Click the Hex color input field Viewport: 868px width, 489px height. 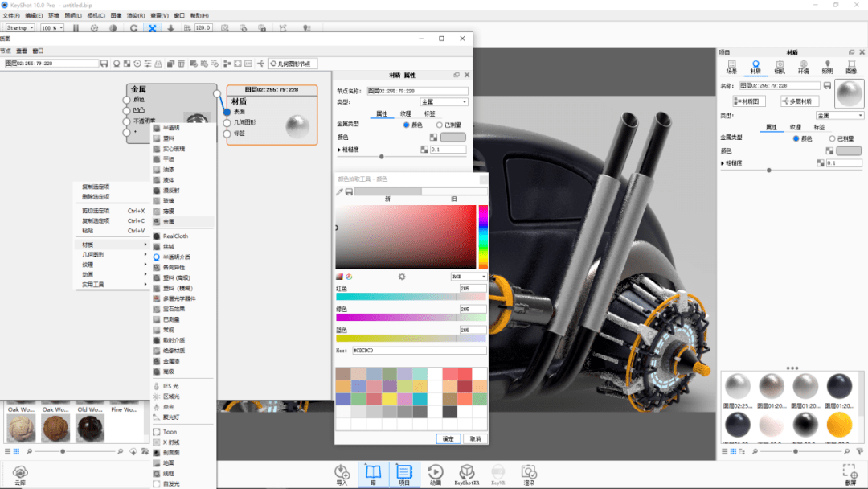[419, 351]
